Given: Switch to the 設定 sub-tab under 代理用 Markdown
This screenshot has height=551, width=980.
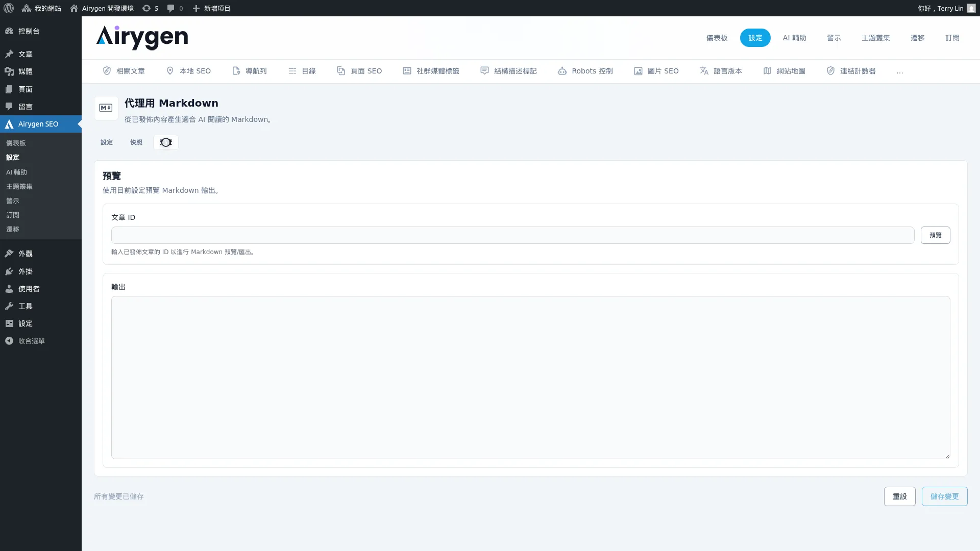Looking at the screenshot, I should (107, 142).
